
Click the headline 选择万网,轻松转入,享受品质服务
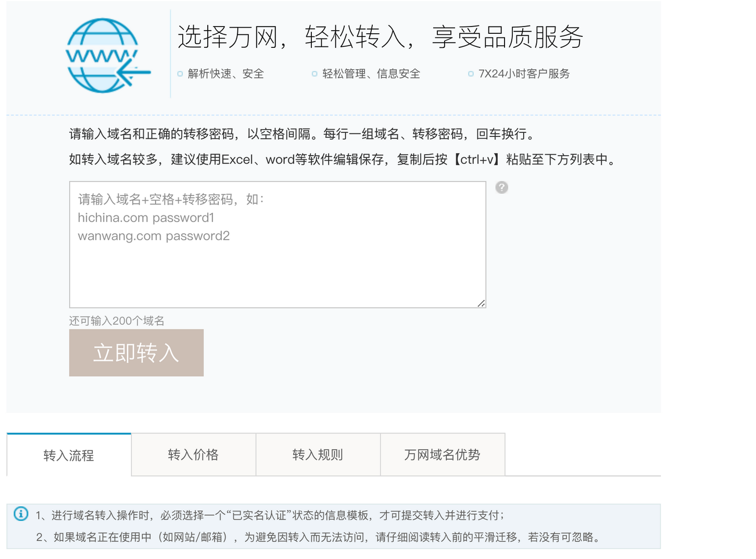(x=380, y=37)
